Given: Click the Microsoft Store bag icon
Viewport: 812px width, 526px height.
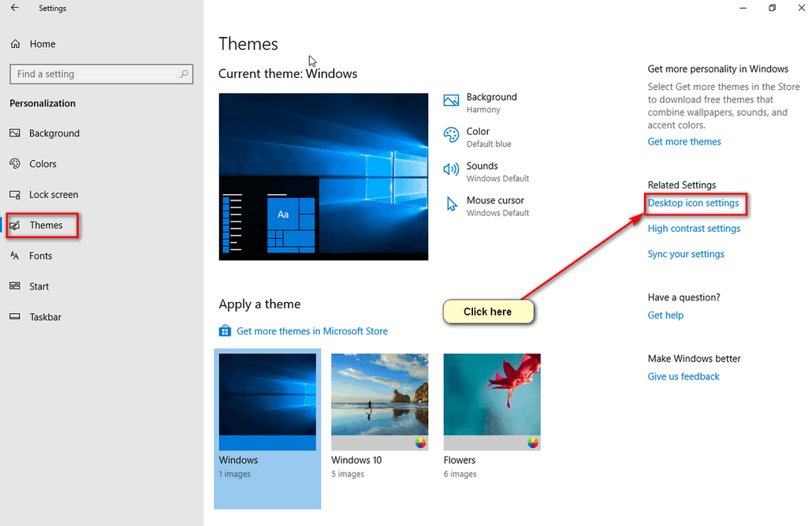Looking at the screenshot, I should point(225,330).
